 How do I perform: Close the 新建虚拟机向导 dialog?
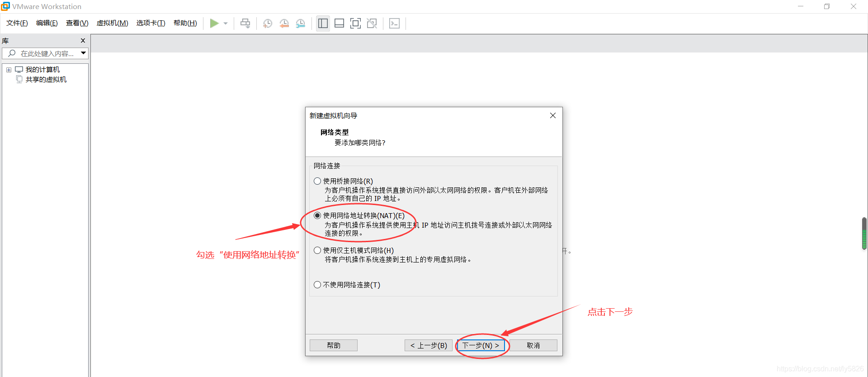552,115
